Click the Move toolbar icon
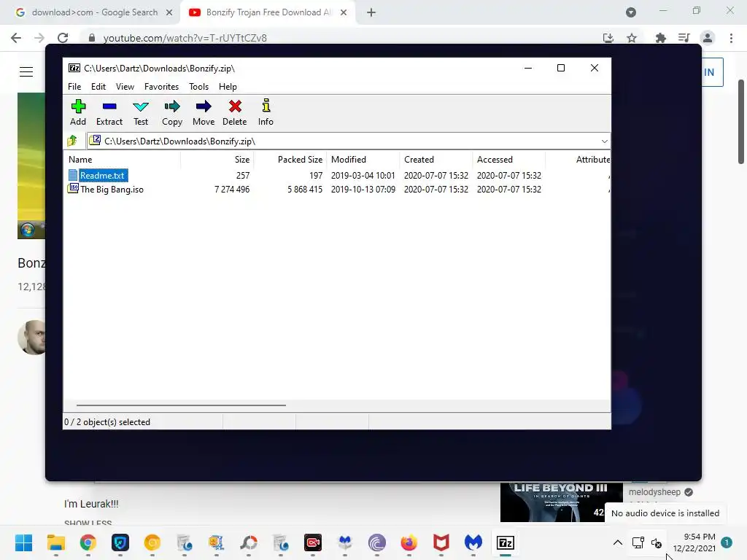 [204, 113]
